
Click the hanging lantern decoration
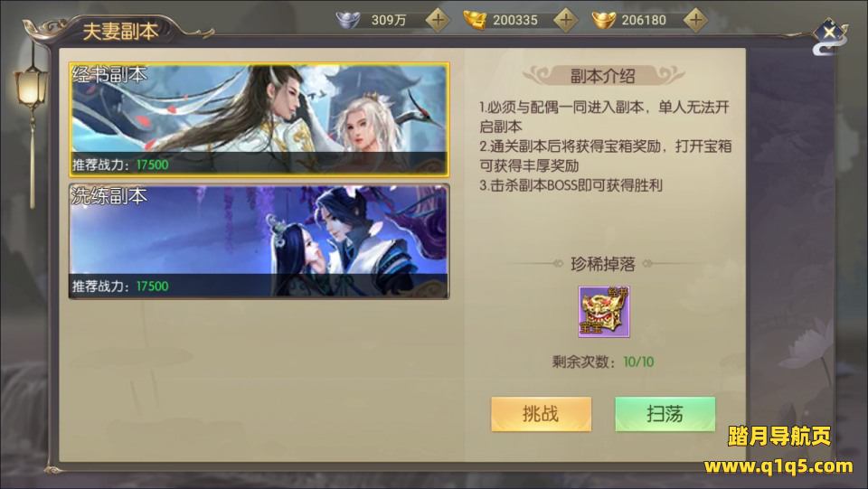pos(31,89)
